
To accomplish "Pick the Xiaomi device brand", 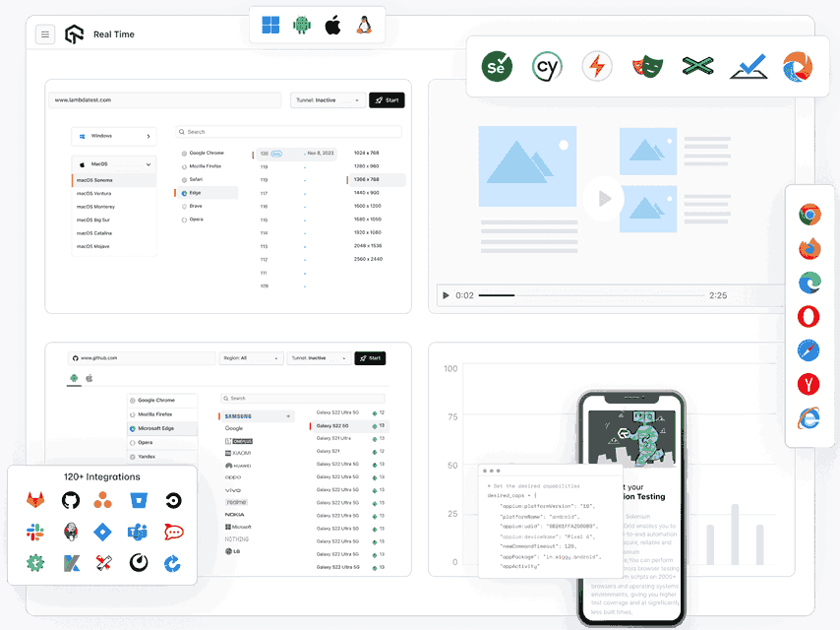I will point(238,453).
